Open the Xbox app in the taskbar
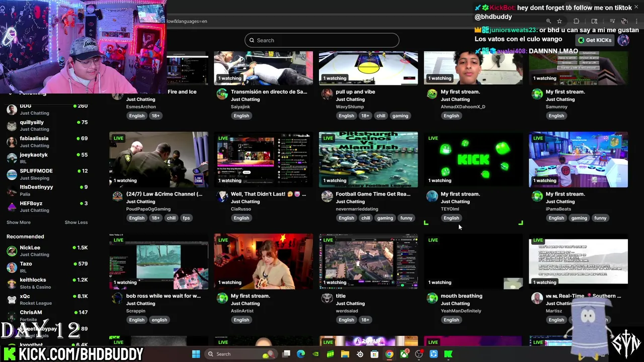This screenshot has width=644, height=362. click(404, 354)
